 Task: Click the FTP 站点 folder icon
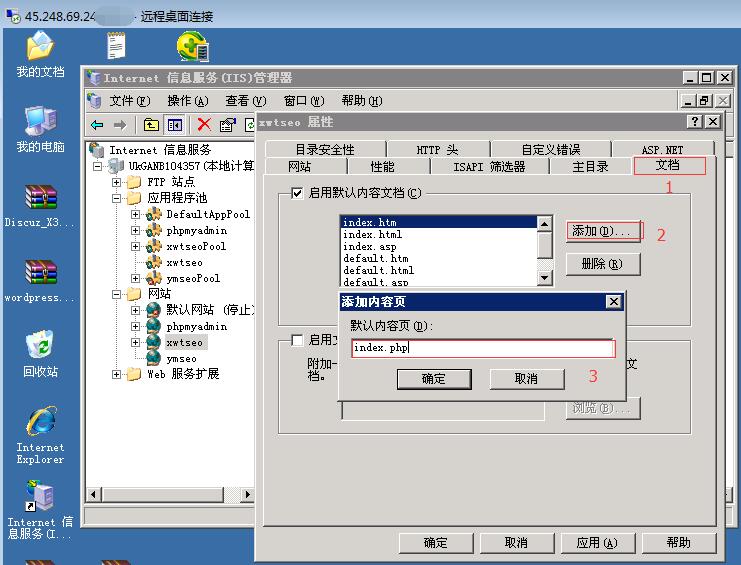coord(134,182)
